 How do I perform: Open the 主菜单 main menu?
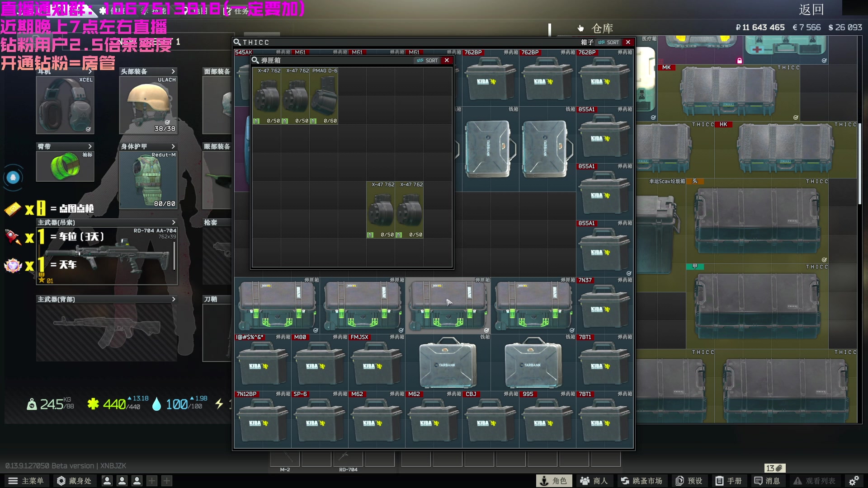pos(27,481)
